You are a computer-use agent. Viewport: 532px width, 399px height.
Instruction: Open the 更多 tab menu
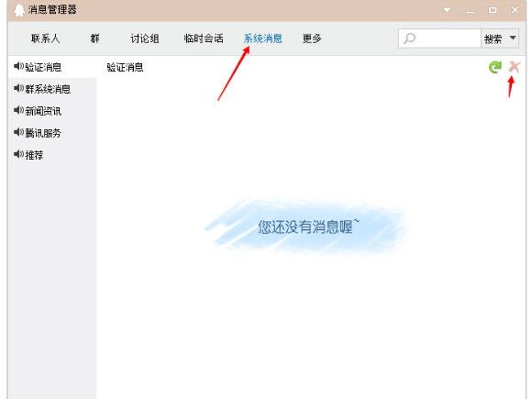coord(312,39)
